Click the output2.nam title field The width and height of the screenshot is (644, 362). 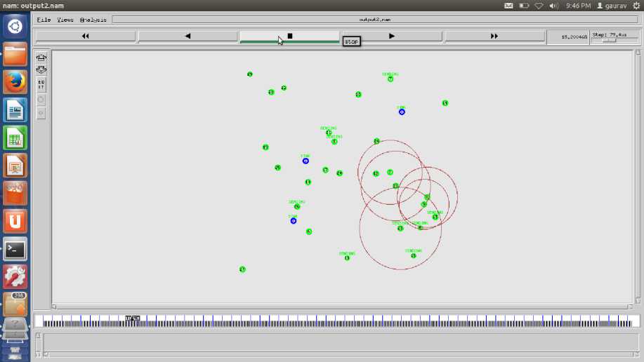coord(375,20)
